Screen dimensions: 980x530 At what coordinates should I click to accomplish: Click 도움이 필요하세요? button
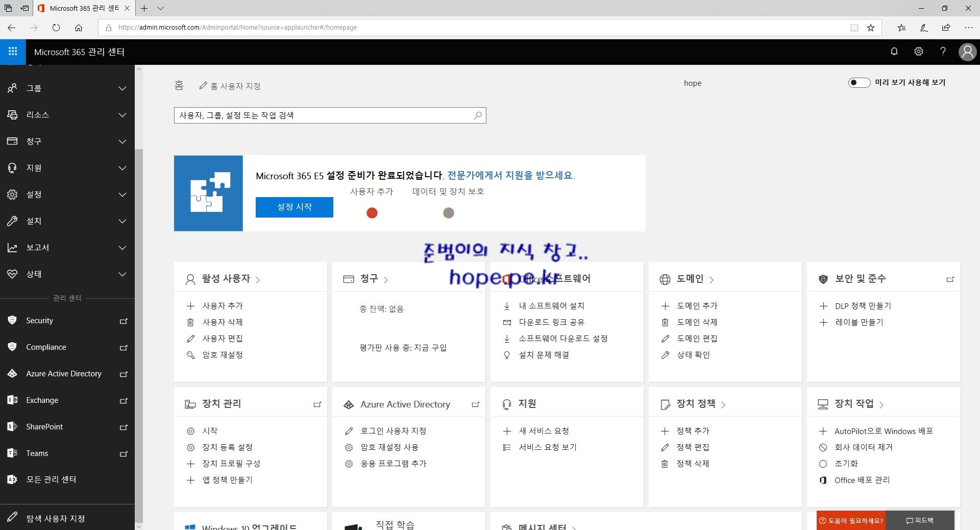point(851,520)
